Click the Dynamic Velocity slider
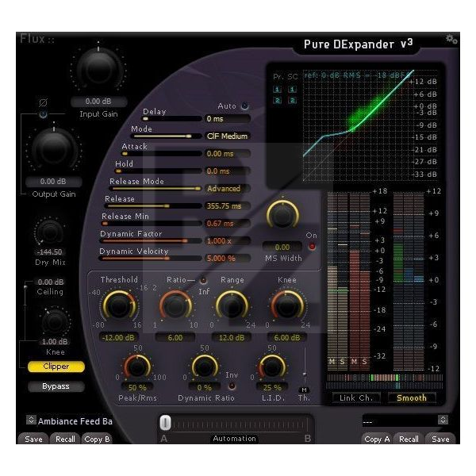 point(150,259)
